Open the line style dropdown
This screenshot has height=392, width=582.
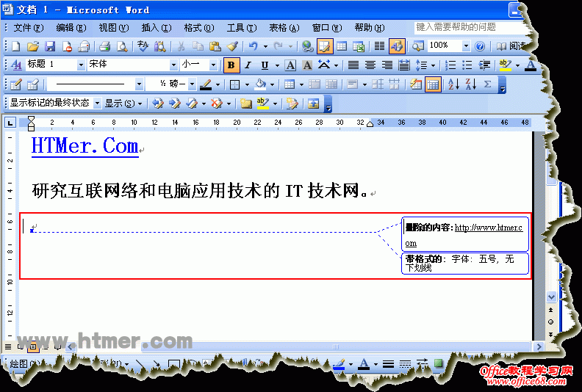coord(139,84)
